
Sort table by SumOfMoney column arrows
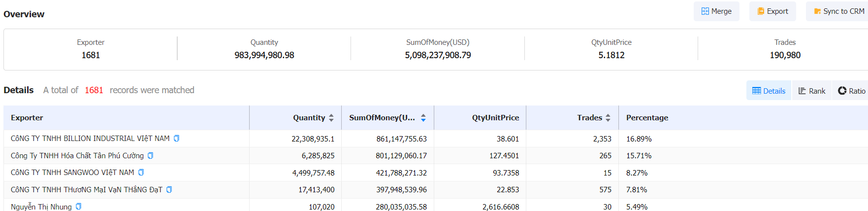pos(423,118)
